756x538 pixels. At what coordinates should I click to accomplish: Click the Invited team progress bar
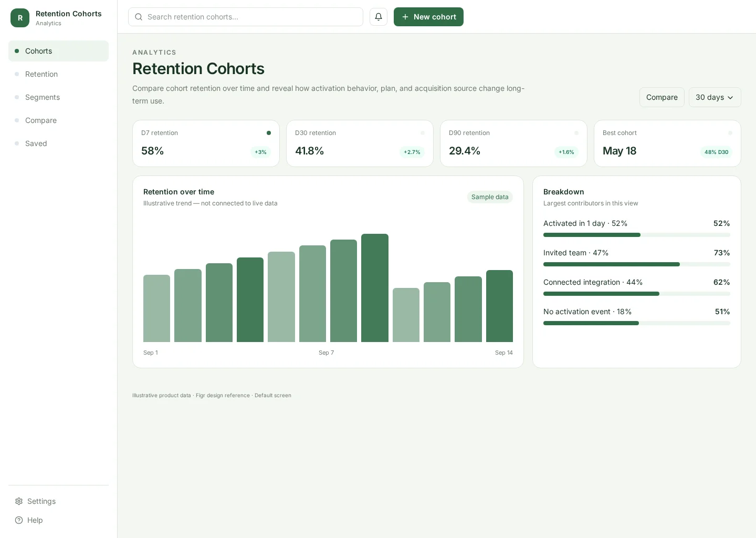(x=636, y=264)
